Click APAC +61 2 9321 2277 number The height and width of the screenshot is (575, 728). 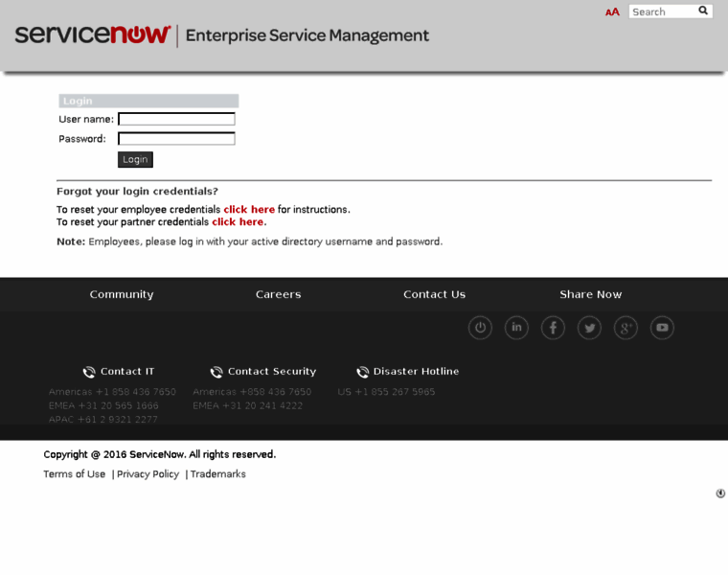pos(103,420)
